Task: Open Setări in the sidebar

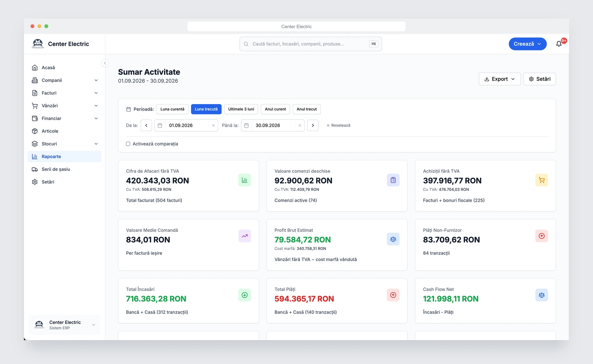Action: (x=64, y=182)
